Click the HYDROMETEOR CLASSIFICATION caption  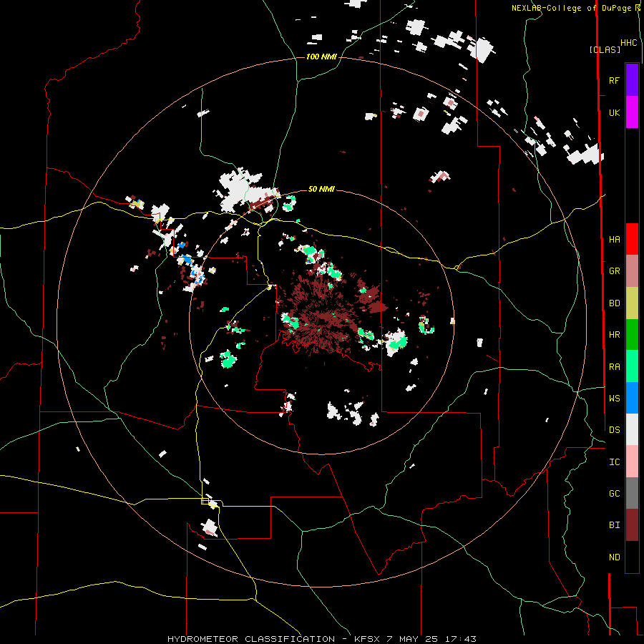click(x=251, y=639)
